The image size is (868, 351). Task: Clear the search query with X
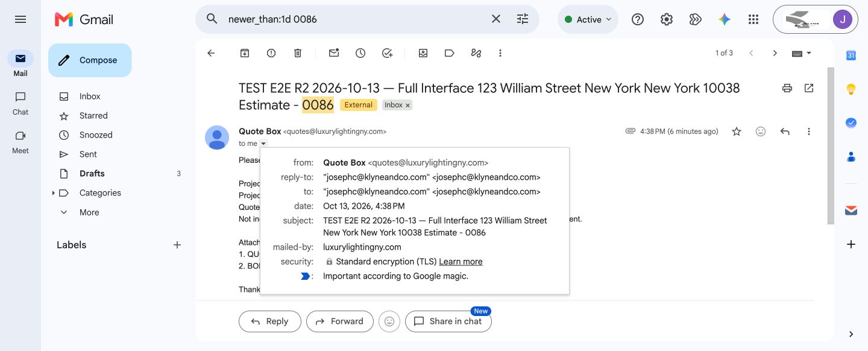click(496, 19)
